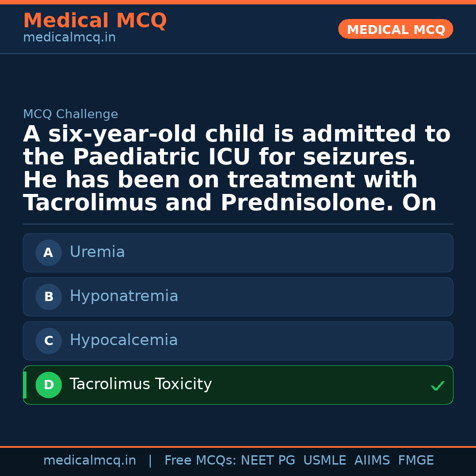This screenshot has height=476, width=476.
Task: Click the orange Medical MCQ header title
Action: coord(95,21)
